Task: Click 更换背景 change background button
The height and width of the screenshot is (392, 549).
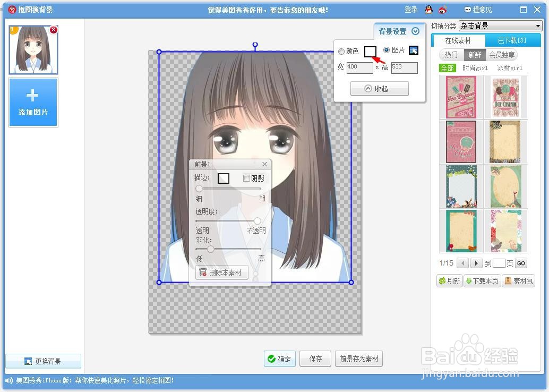Action: (x=43, y=361)
